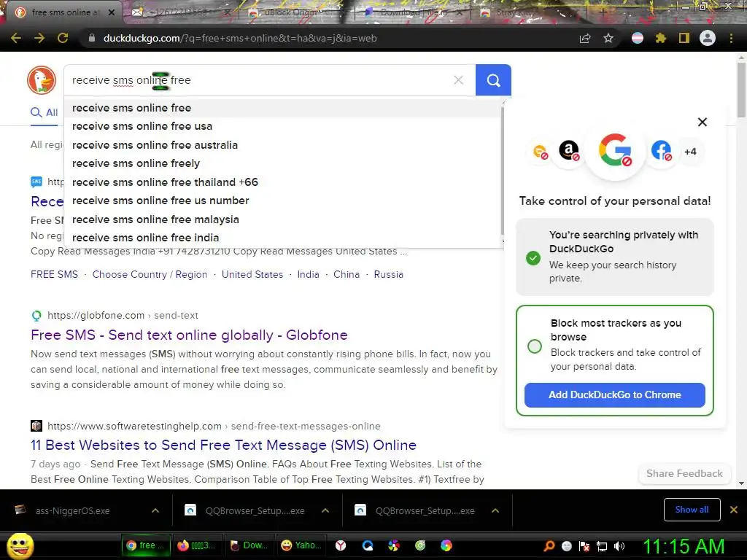
Task: Choose suggestion "receive sms online free india"
Action: (283, 238)
